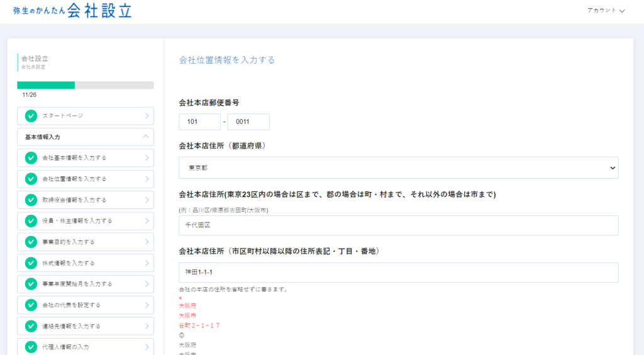Click the 11/26 progress bar
This screenshot has height=355, width=644.
point(85,85)
